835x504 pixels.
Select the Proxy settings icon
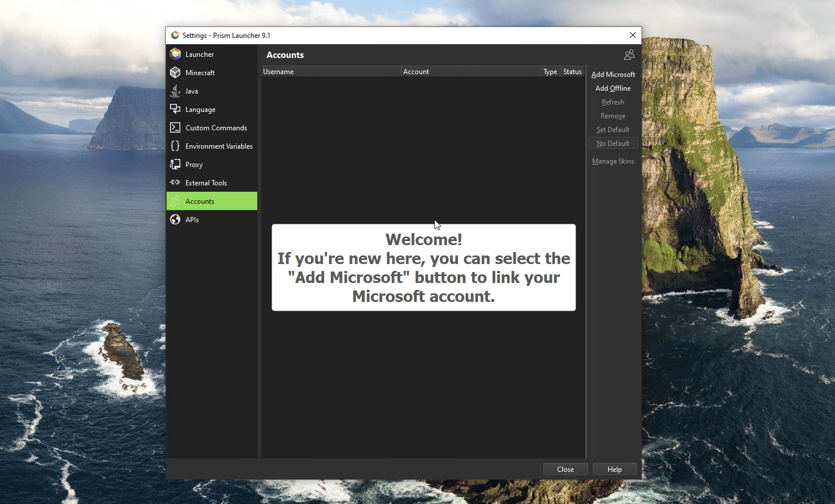175,164
